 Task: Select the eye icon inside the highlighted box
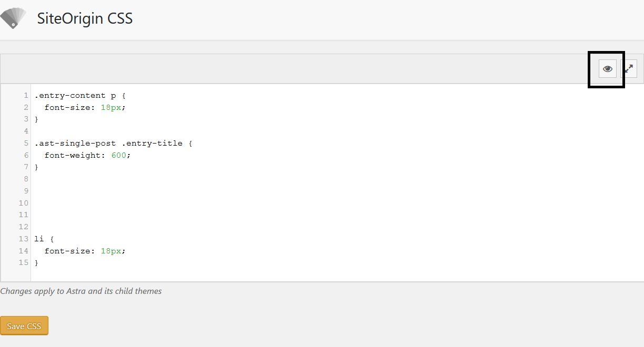[607, 68]
